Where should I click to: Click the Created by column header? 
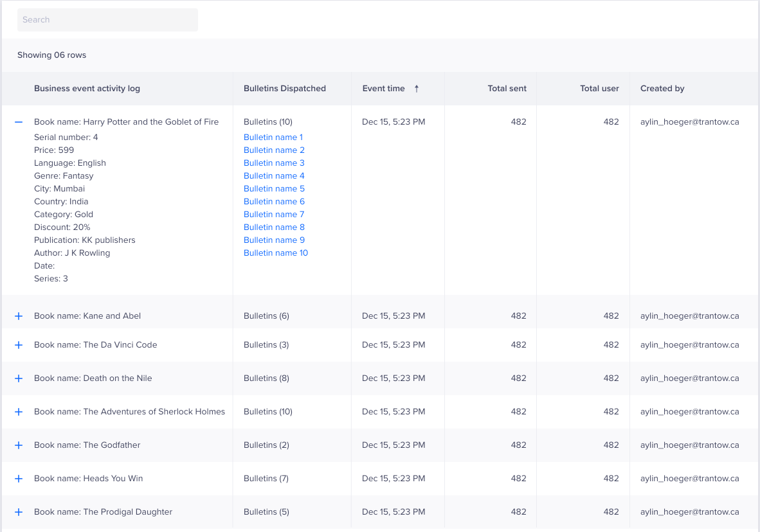click(662, 88)
